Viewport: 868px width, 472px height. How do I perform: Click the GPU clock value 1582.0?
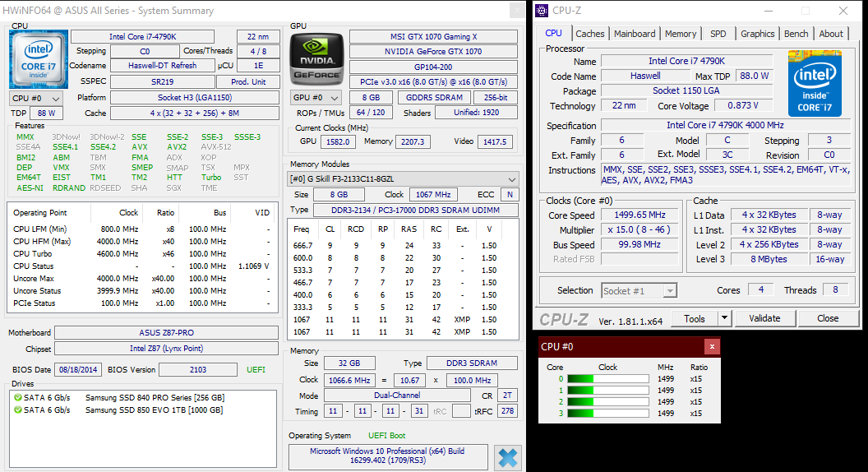click(x=338, y=141)
